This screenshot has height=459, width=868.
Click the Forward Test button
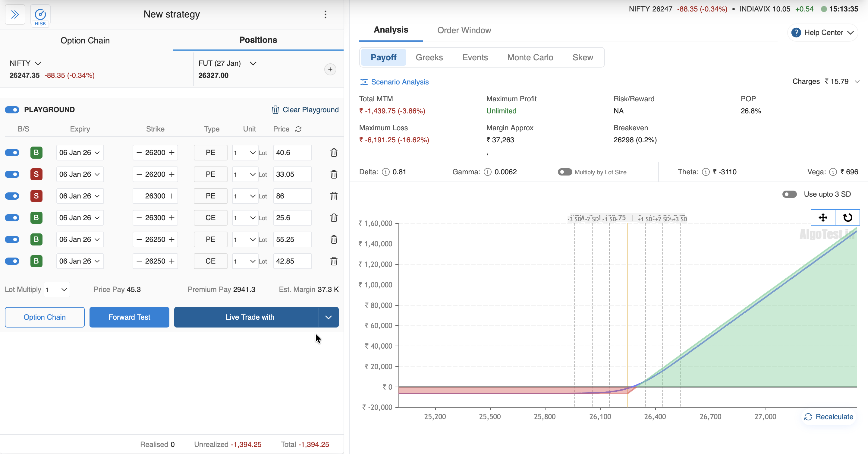[129, 317]
